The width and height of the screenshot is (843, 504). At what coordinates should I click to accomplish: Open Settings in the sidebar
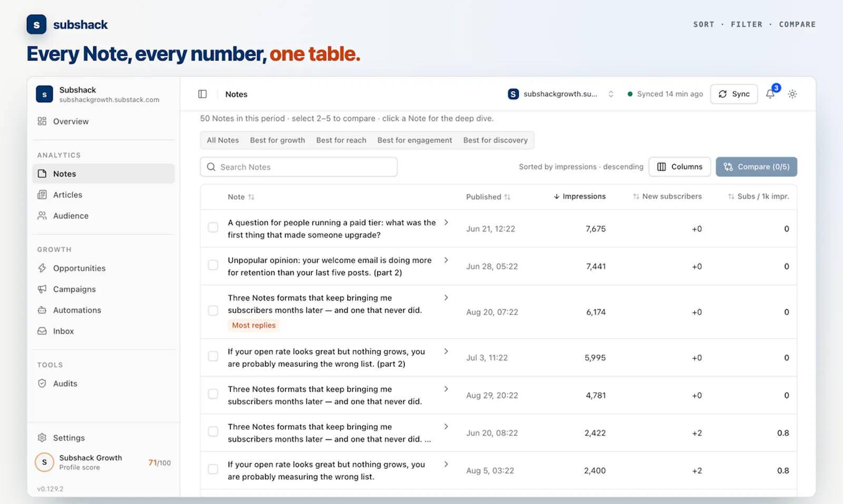click(x=103, y=438)
